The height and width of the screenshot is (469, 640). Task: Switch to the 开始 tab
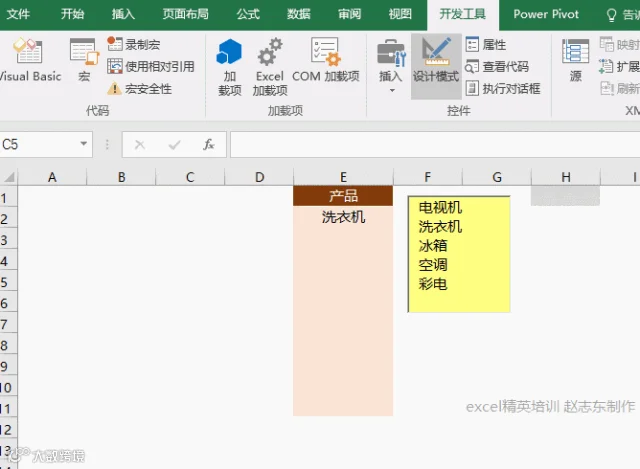click(72, 14)
